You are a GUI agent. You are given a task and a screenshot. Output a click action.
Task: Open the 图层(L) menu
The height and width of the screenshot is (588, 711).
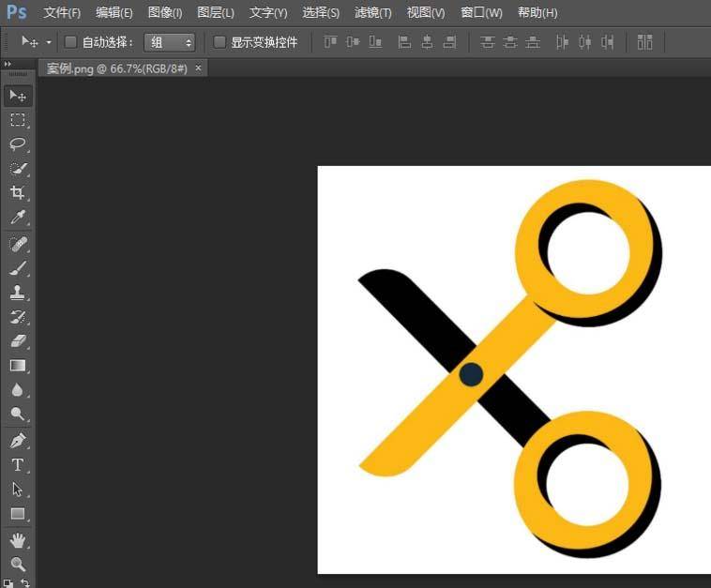(216, 13)
